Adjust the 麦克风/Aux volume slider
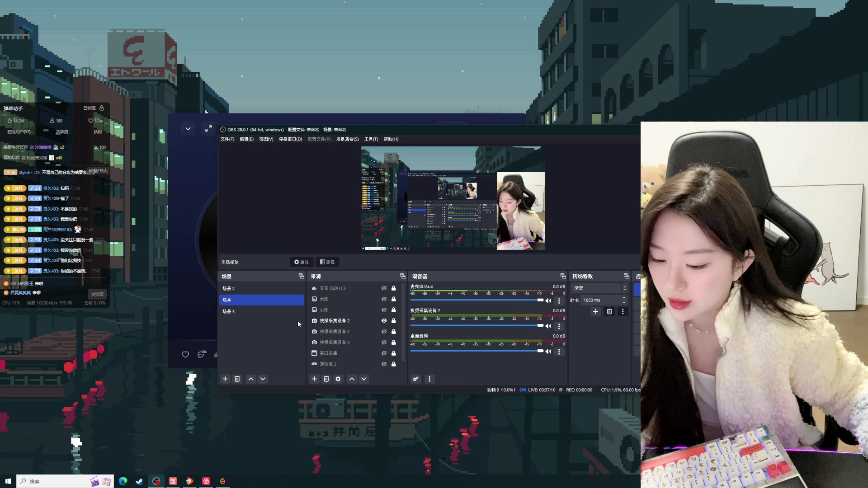The image size is (868, 488). pos(476,300)
